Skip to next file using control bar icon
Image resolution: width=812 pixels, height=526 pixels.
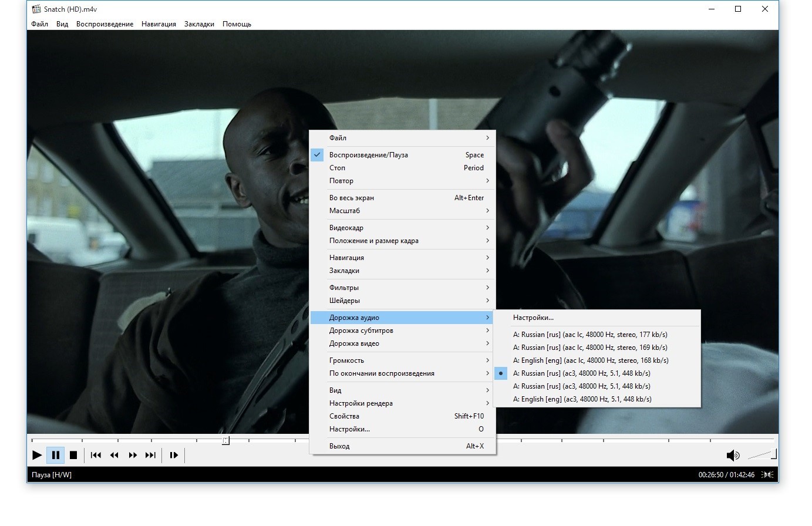151,455
